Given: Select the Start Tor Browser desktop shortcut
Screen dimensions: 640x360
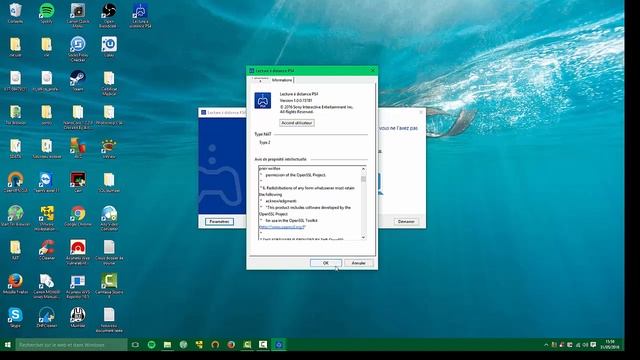Looking at the screenshot, I should 15,216.
